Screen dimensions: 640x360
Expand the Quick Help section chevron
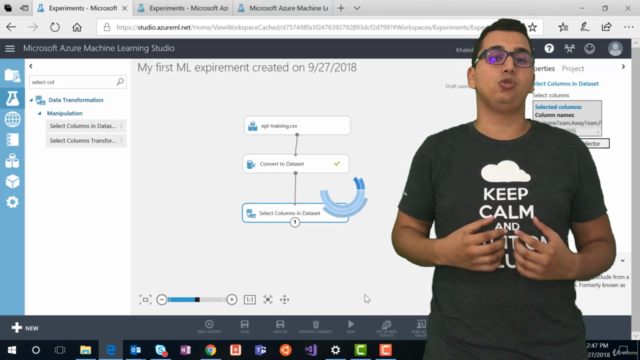(622, 260)
